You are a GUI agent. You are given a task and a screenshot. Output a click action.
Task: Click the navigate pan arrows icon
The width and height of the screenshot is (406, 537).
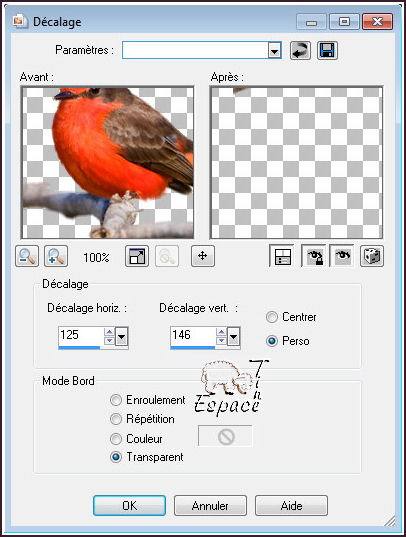(203, 256)
